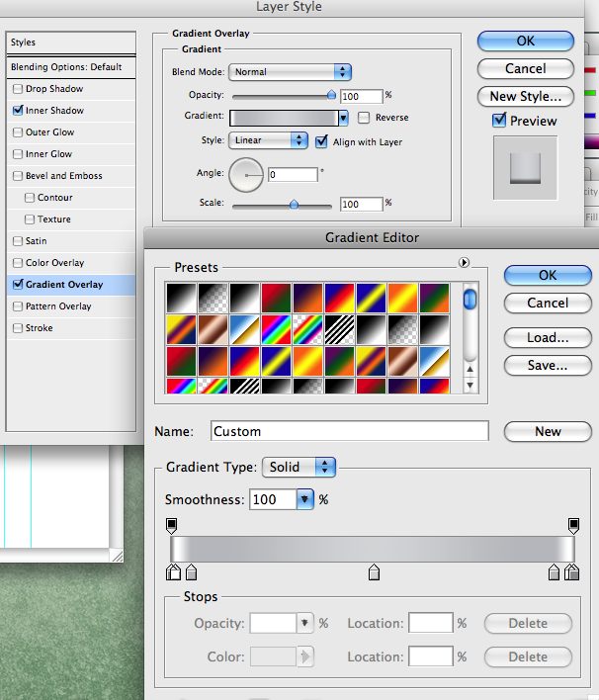Choose the Transparent Rainbow preset in the second row

click(307, 329)
